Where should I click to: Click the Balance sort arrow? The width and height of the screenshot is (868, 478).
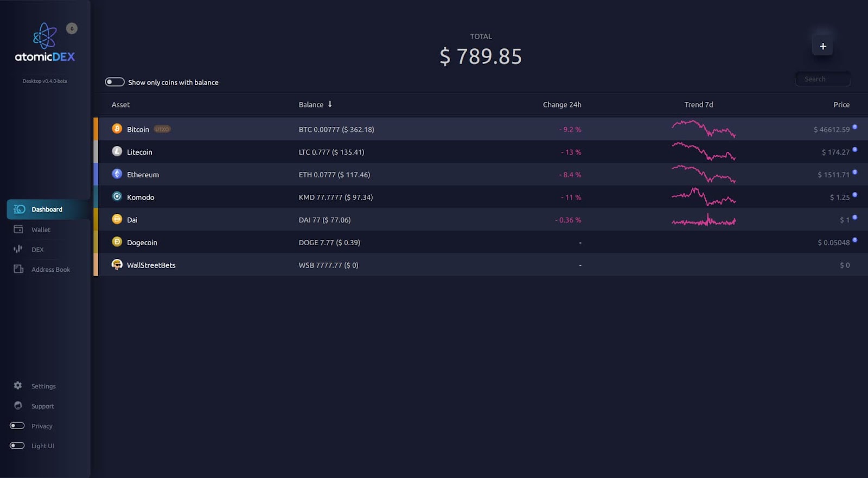330,104
